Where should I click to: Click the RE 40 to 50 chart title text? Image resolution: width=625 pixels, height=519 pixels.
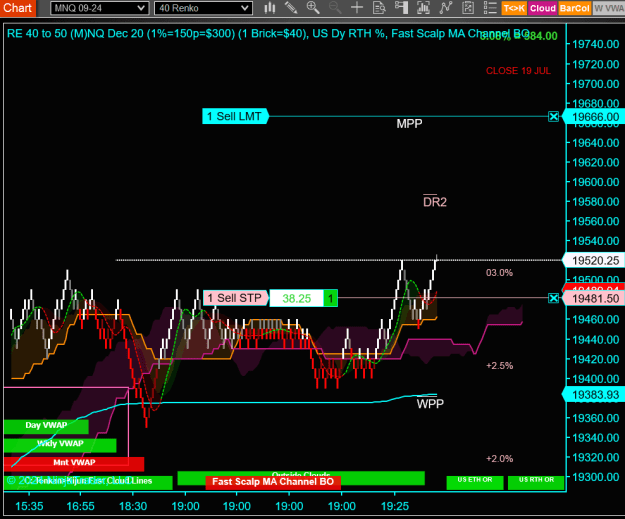coord(268,34)
